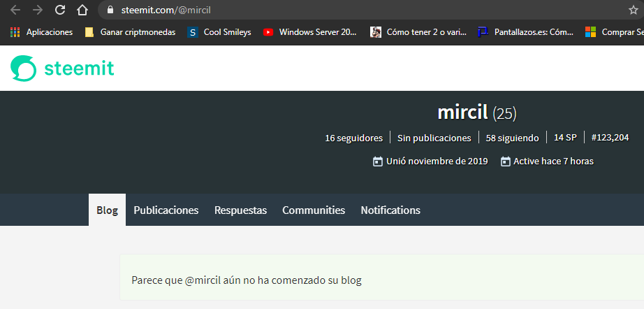644x309 pixels.
Task: Open the Windows Server 20... YouTube bookmark
Action: coord(310,31)
